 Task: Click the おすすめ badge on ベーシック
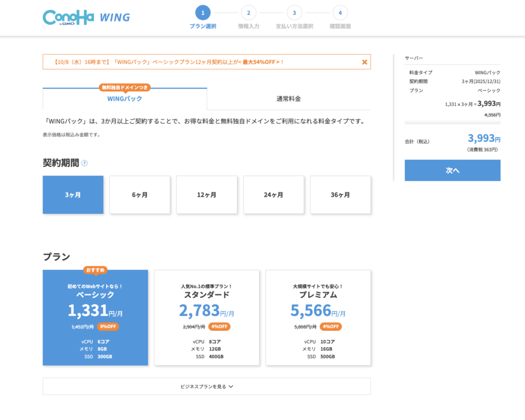pyautogui.click(x=95, y=270)
